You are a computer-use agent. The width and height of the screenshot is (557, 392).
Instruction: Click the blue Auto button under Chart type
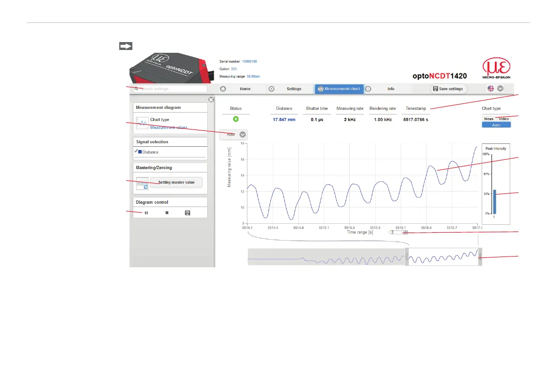click(496, 125)
